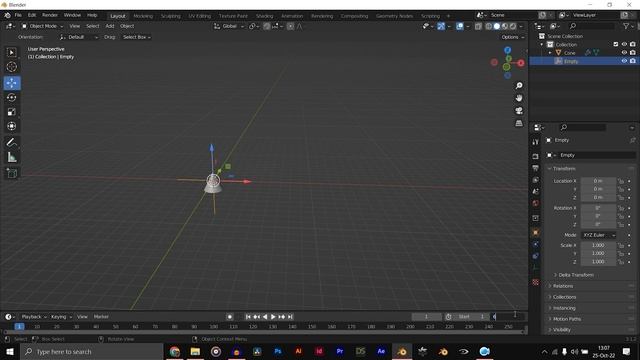Open the World properties tab
The height and width of the screenshot is (360, 640).
click(536, 203)
